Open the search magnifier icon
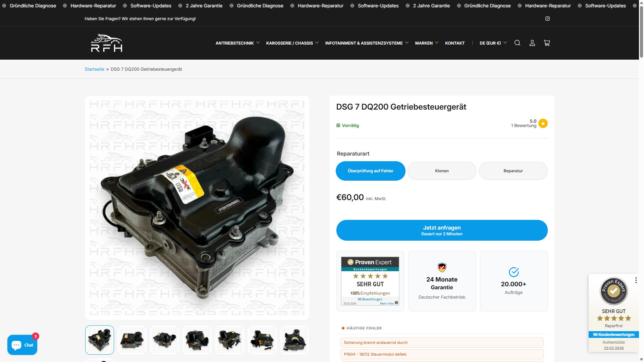 click(517, 43)
